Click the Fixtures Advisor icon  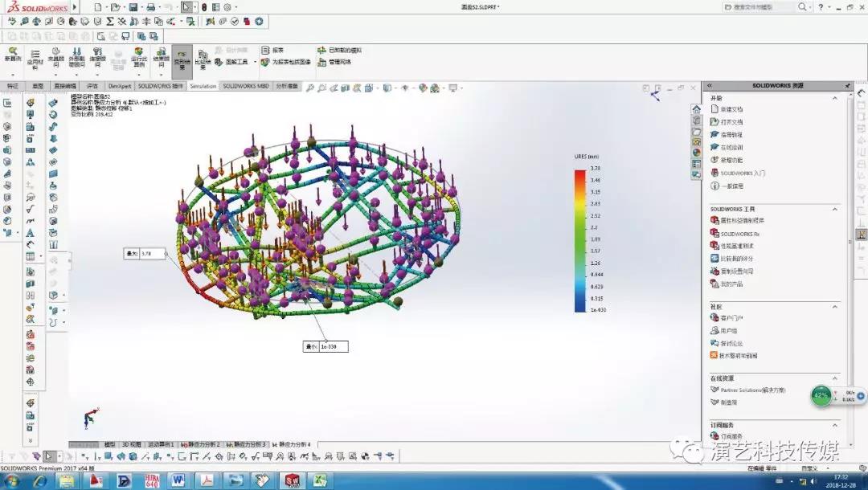pos(56,58)
